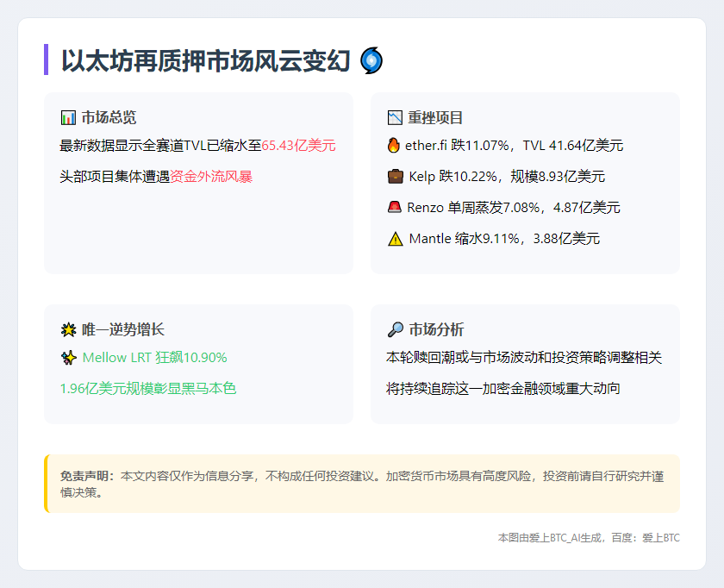Click the 市场总览 heading
This screenshot has width=724, height=588.
(109, 118)
